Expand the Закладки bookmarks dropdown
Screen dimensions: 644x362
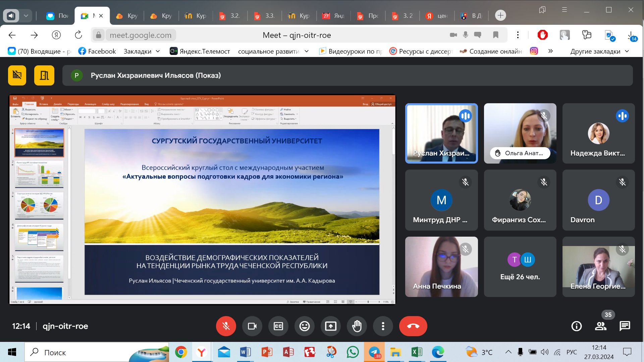142,51
